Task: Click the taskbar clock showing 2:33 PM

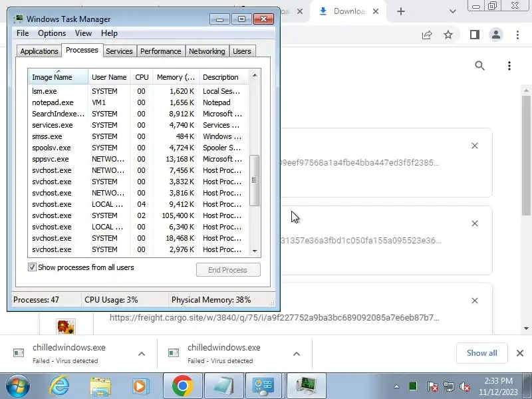Action: (x=498, y=386)
